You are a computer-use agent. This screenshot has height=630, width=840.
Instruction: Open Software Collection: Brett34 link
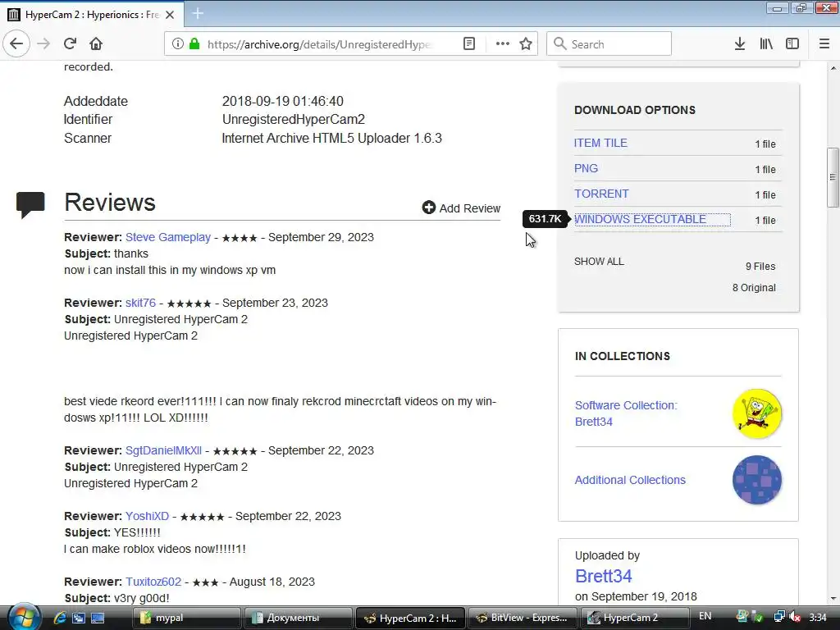[626, 413]
